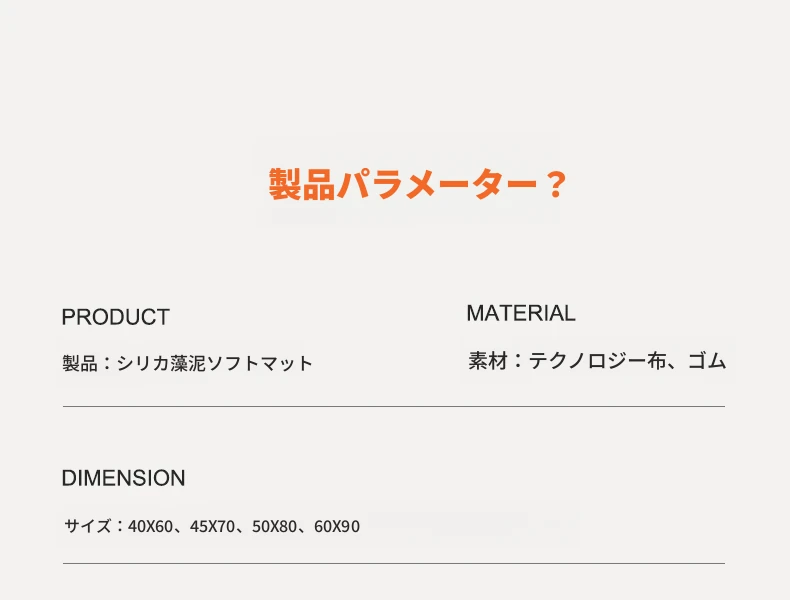Click the テクノロジー布 material word

(x=598, y=361)
